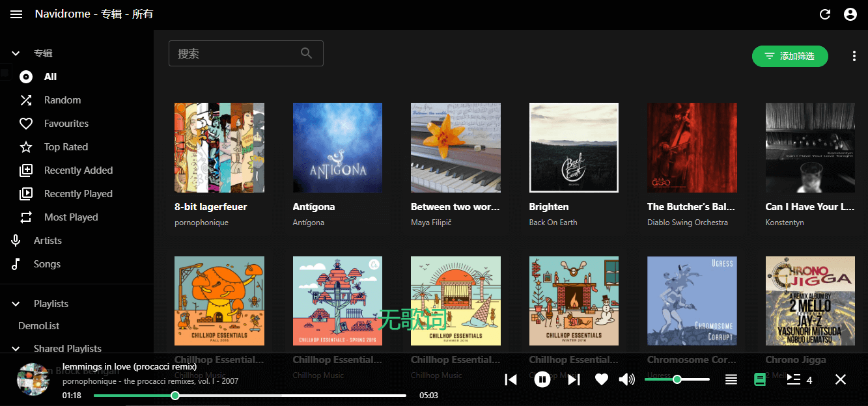Image resolution: width=868 pixels, height=406 pixels.
Task: Pause the current song
Action: [x=542, y=379]
